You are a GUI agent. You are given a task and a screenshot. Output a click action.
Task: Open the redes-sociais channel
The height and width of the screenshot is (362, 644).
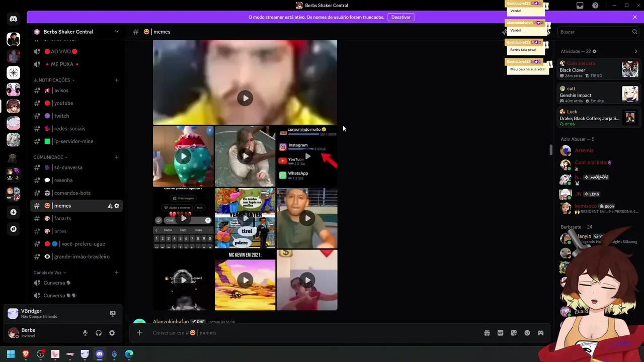tap(77, 129)
